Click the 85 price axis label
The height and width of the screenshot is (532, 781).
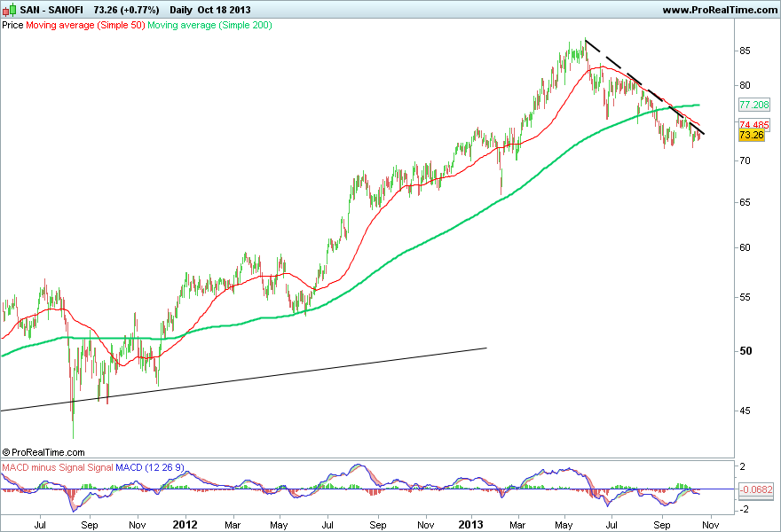click(x=745, y=51)
